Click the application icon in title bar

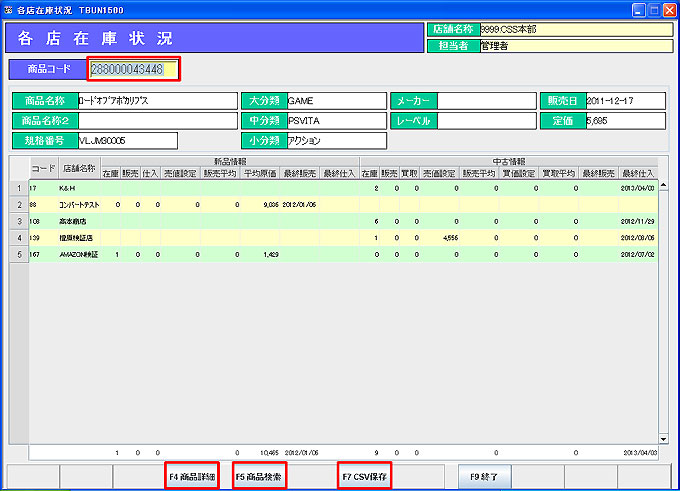pos(9,9)
